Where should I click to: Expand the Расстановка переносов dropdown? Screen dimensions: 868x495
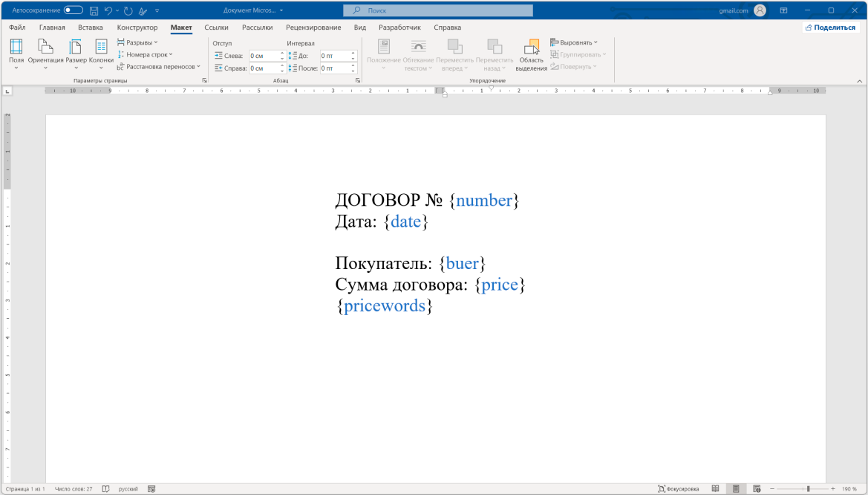(x=159, y=66)
